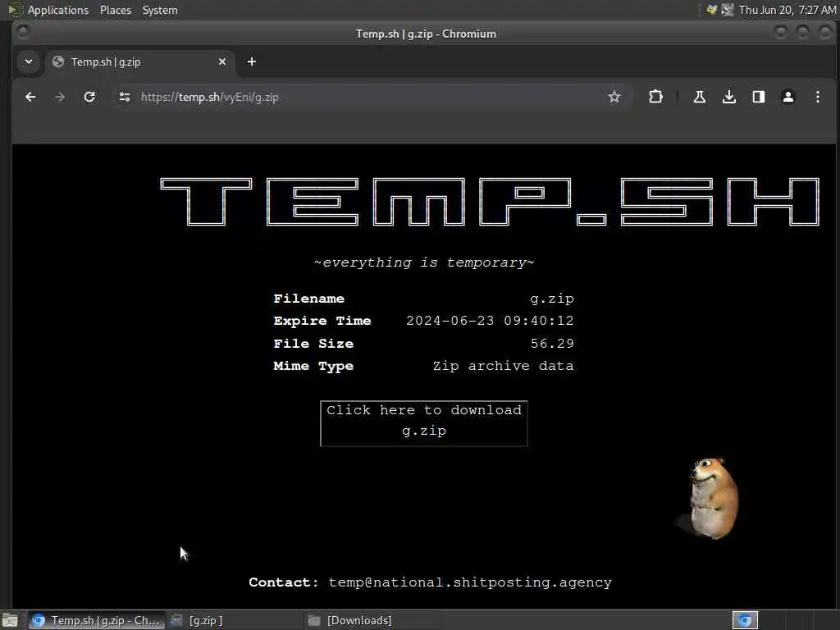
Task: Close the Temp.sh | g.zip tab
Action: tap(222, 62)
